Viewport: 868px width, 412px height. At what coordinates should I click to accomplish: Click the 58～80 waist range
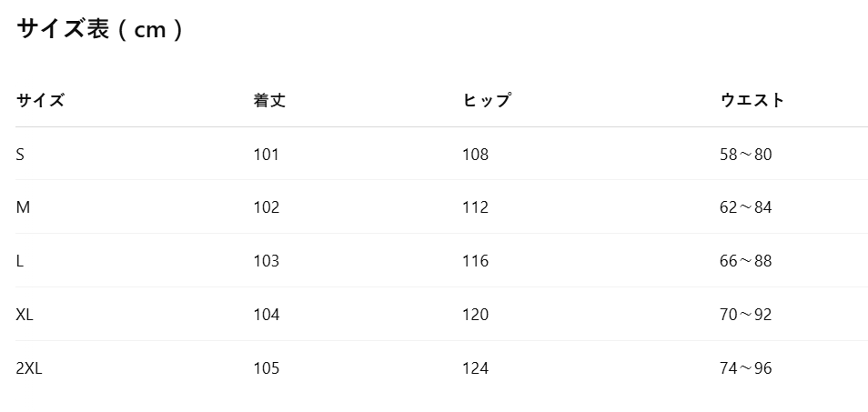click(746, 155)
